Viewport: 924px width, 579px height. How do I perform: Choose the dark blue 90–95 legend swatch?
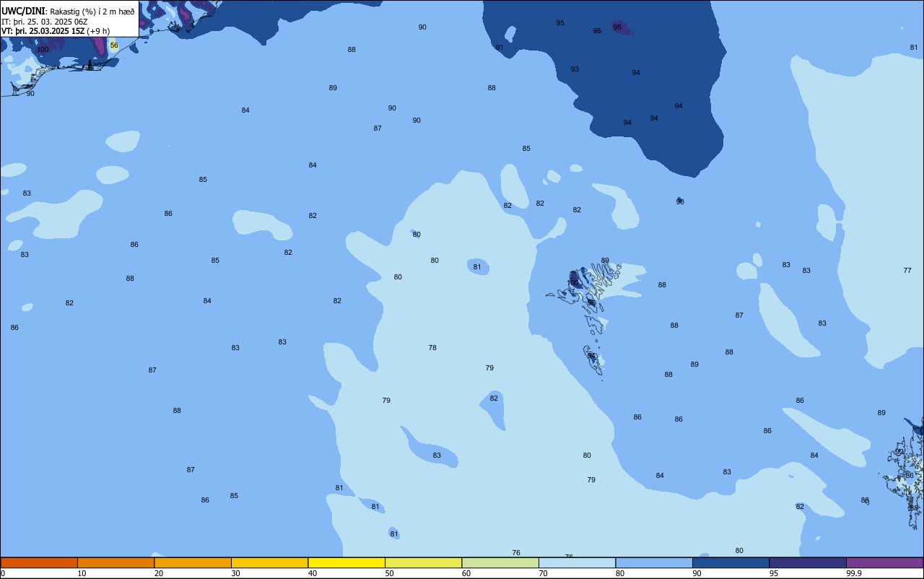tap(731, 562)
